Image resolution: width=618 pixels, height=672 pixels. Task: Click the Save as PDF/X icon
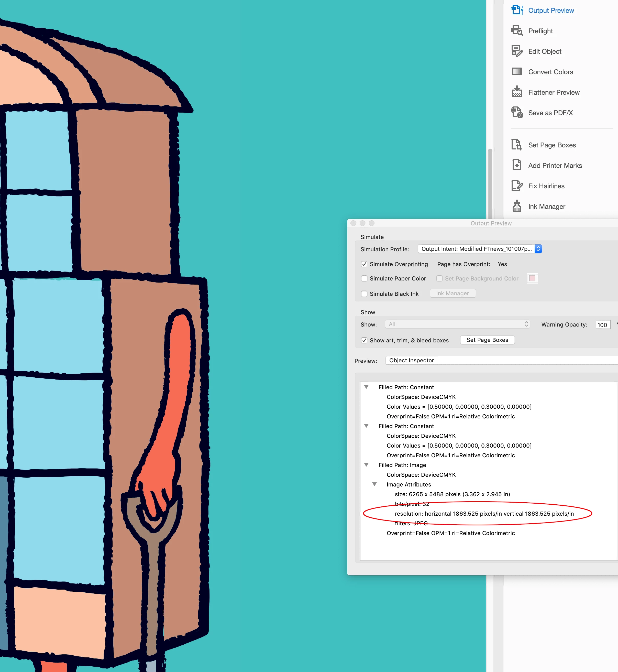517,113
